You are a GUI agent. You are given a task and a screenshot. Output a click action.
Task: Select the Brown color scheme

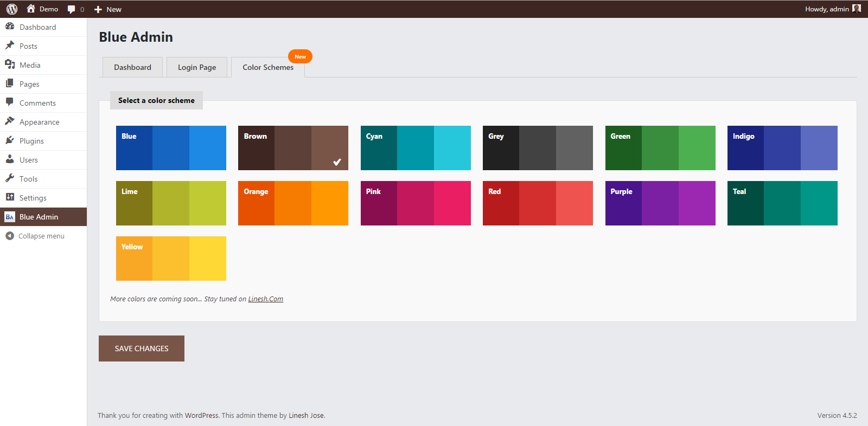[x=293, y=148]
